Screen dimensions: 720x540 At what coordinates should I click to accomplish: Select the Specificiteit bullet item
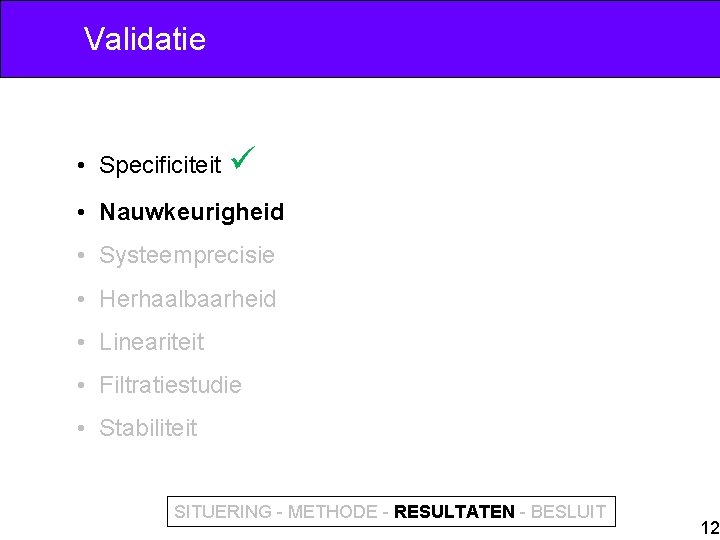pos(160,165)
